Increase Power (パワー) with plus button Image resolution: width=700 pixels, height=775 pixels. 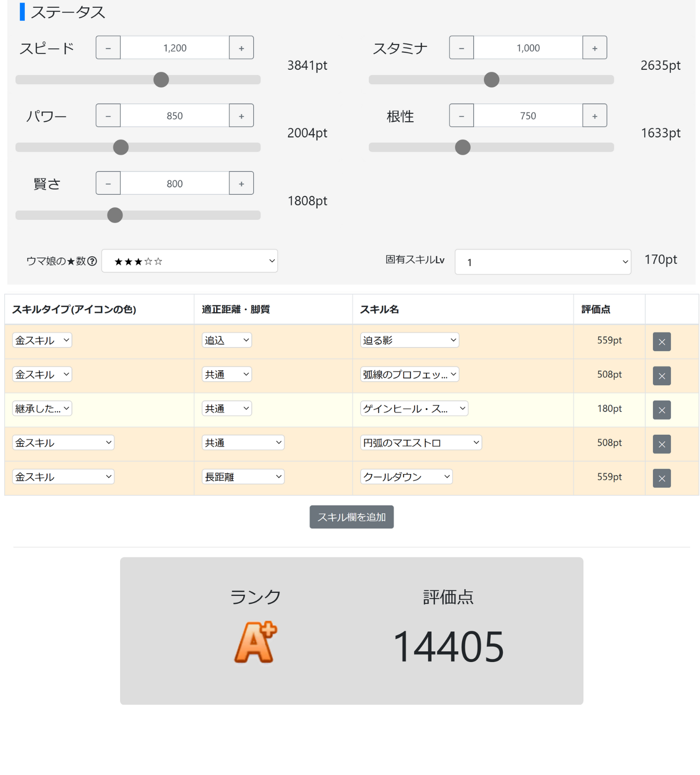pyautogui.click(x=241, y=115)
